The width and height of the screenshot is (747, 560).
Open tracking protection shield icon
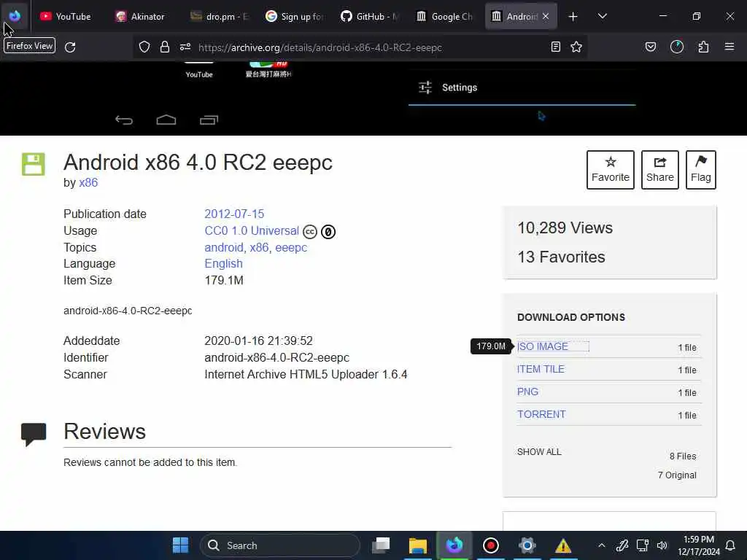(144, 47)
